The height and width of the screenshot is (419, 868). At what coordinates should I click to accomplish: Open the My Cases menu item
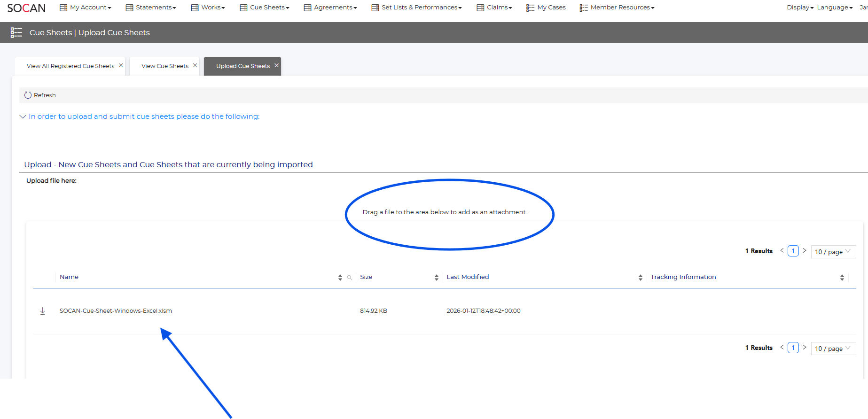coord(546,8)
